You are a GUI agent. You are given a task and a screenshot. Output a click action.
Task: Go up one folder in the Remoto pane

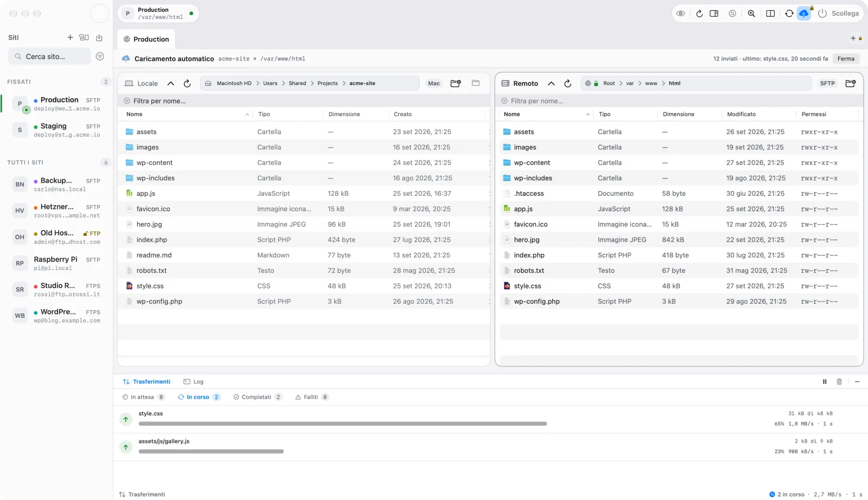click(551, 84)
